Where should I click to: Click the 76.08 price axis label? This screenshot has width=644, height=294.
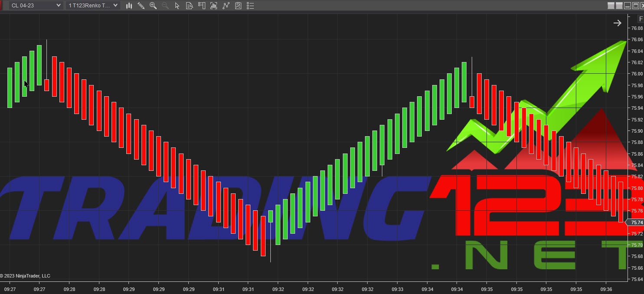pyautogui.click(x=637, y=28)
